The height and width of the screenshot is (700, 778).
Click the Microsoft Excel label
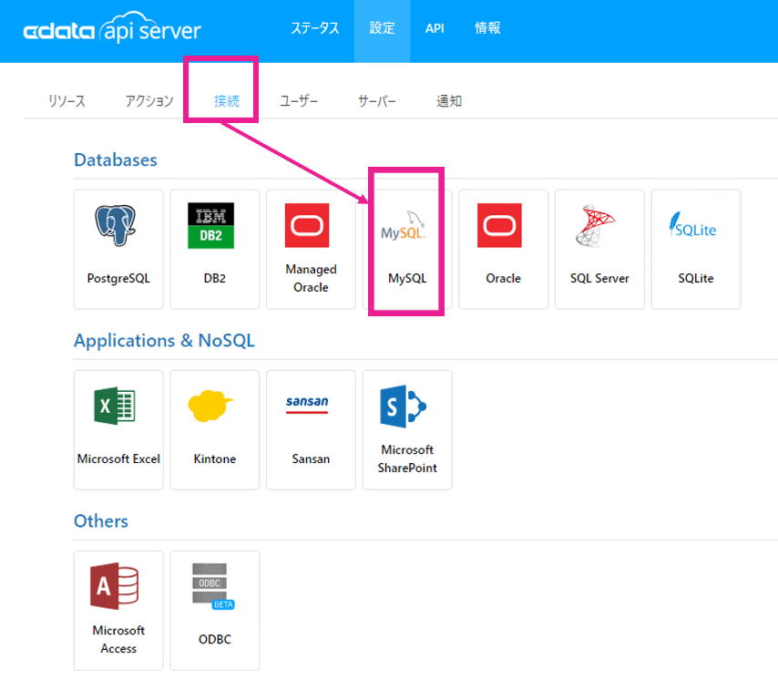[118, 458]
